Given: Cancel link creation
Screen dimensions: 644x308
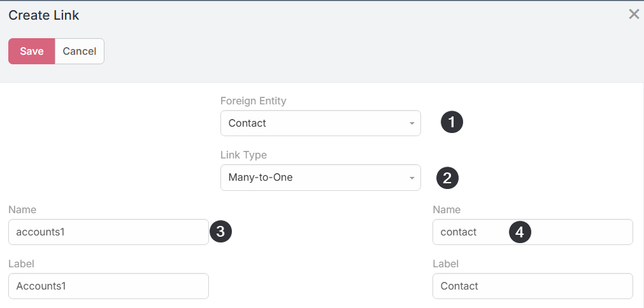Looking at the screenshot, I should (x=79, y=52).
